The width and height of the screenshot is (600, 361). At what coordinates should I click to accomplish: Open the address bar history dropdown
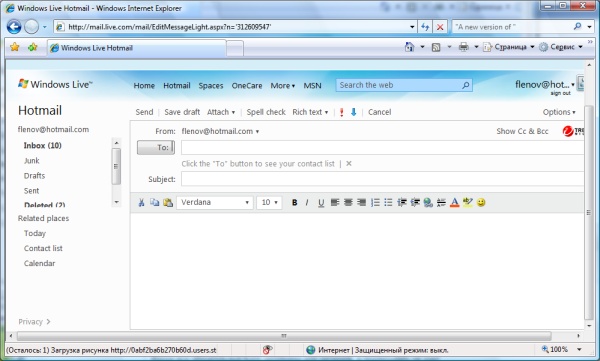click(x=412, y=27)
